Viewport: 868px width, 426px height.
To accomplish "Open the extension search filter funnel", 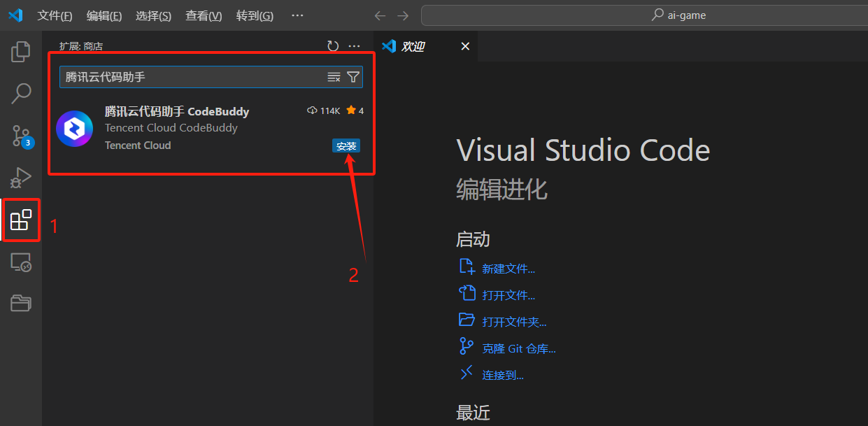I will pyautogui.click(x=353, y=77).
